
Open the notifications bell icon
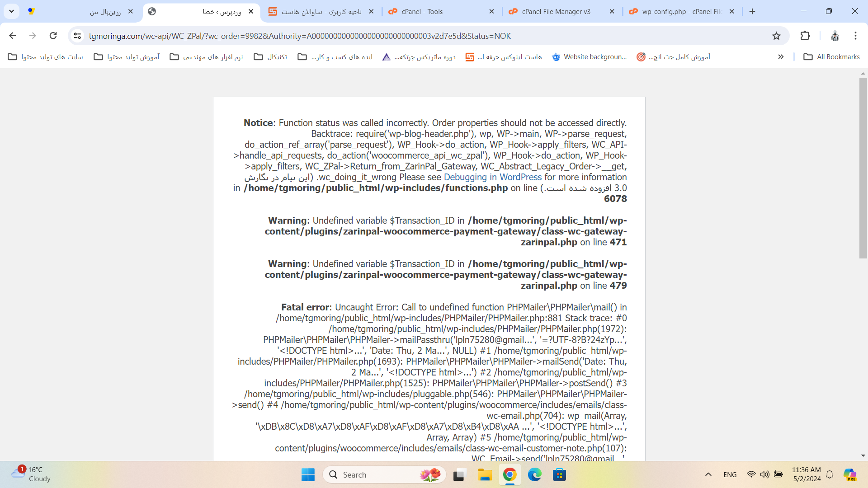tap(830, 474)
